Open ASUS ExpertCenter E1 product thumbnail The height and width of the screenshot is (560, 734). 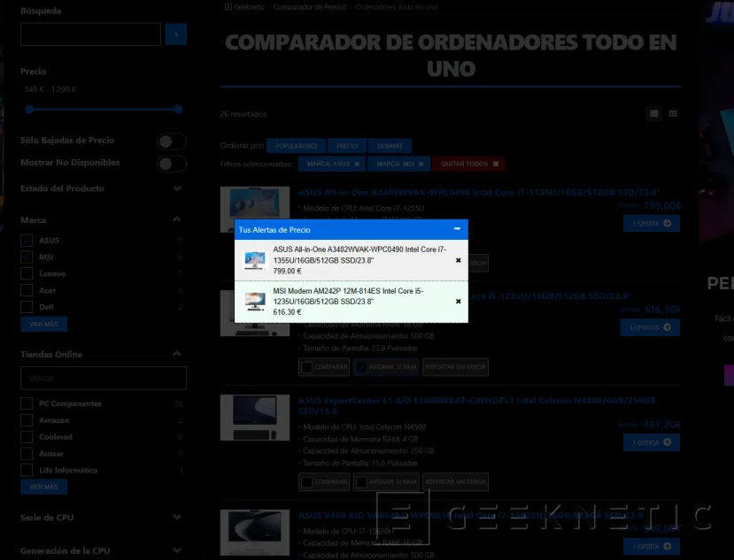point(255,418)
